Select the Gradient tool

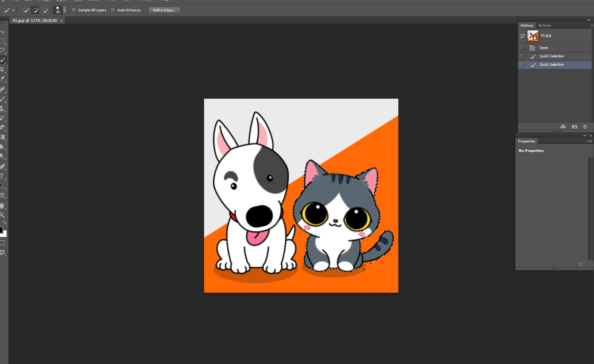pos(3,137)
